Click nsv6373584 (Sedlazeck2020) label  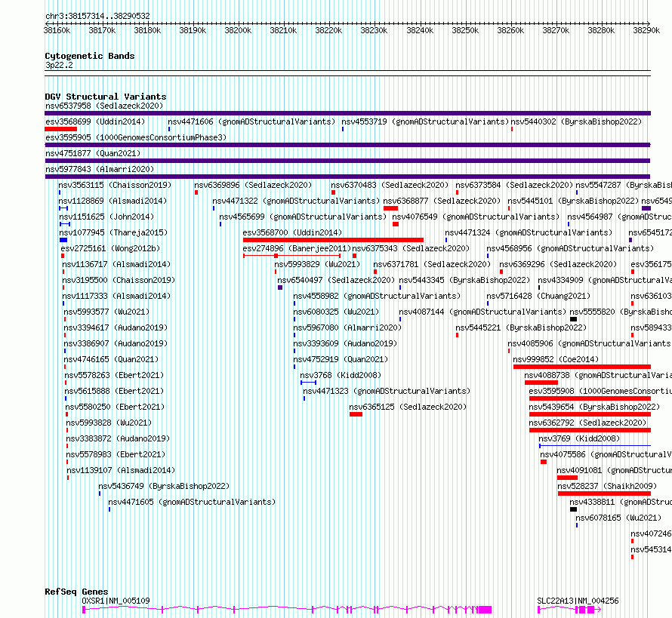(x=514, y=185)
